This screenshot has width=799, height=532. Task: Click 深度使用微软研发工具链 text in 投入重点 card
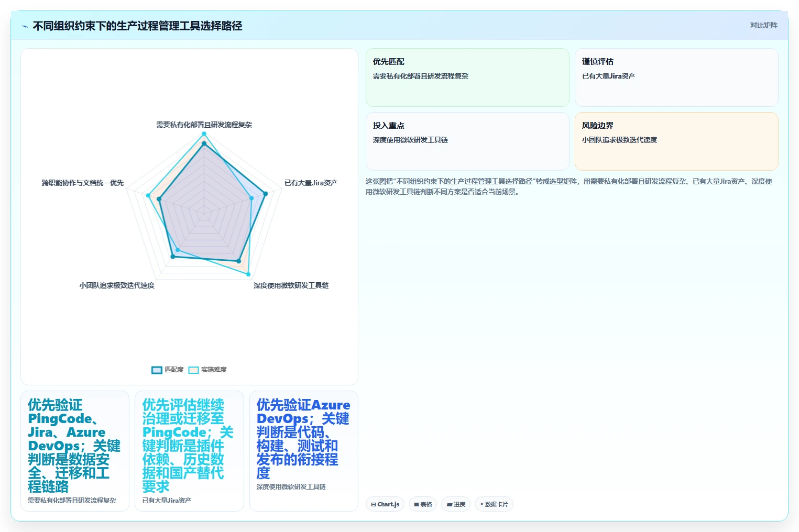pos(410,140)
